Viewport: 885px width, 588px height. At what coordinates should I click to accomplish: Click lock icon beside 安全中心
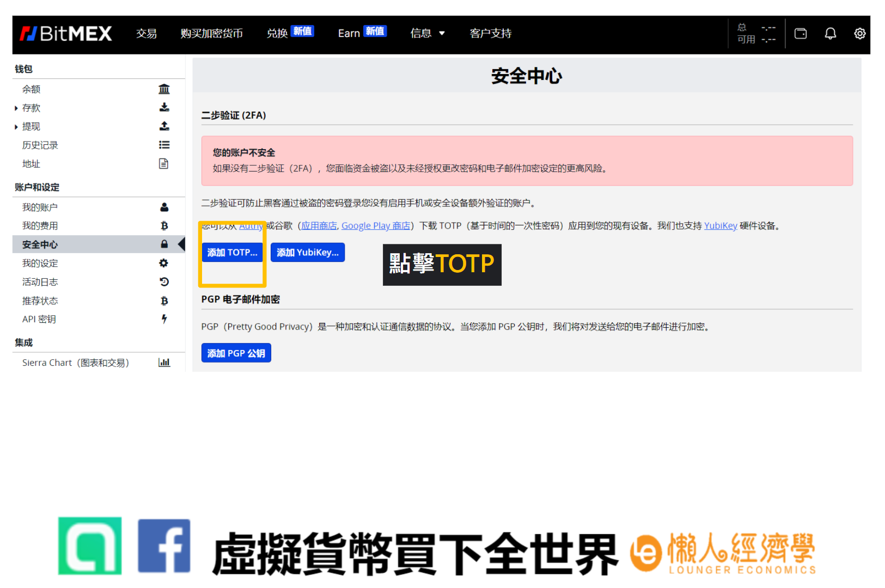pyautogui.click(x=164, y=244)
